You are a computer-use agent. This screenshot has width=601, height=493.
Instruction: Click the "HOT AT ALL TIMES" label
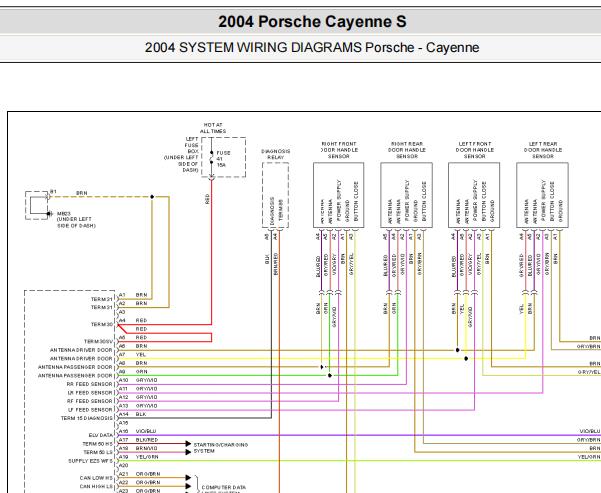(213, 128)
